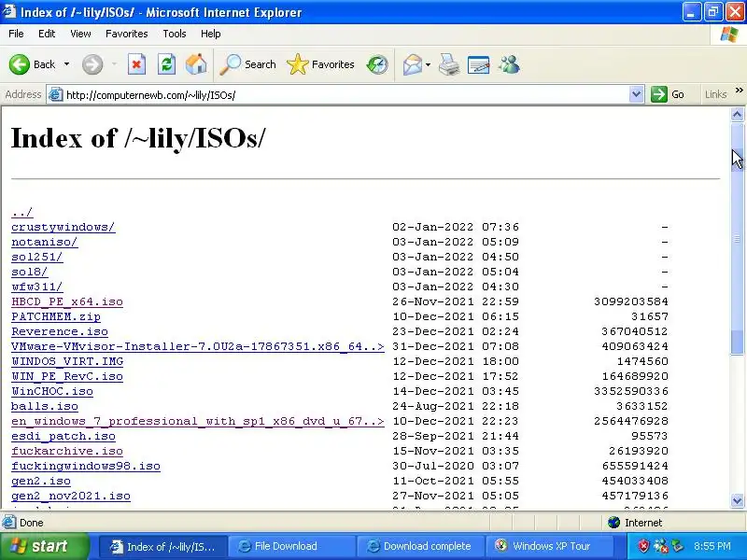Viewport: 747px width, 560px height.
Task: Click the network connection tray icon
Action: point(661,546)
